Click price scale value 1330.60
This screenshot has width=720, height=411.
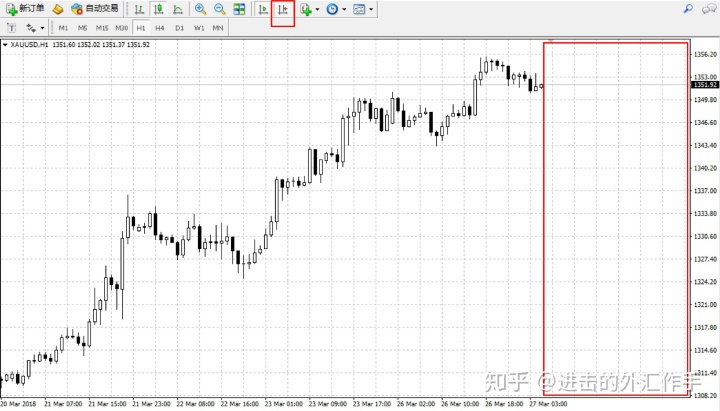pos(705,236)
